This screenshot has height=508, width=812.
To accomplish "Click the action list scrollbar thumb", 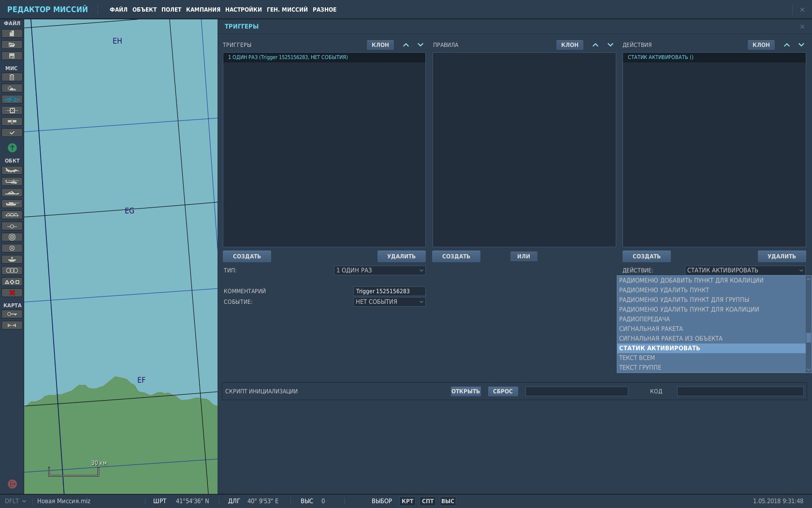I will pos(808,338).
